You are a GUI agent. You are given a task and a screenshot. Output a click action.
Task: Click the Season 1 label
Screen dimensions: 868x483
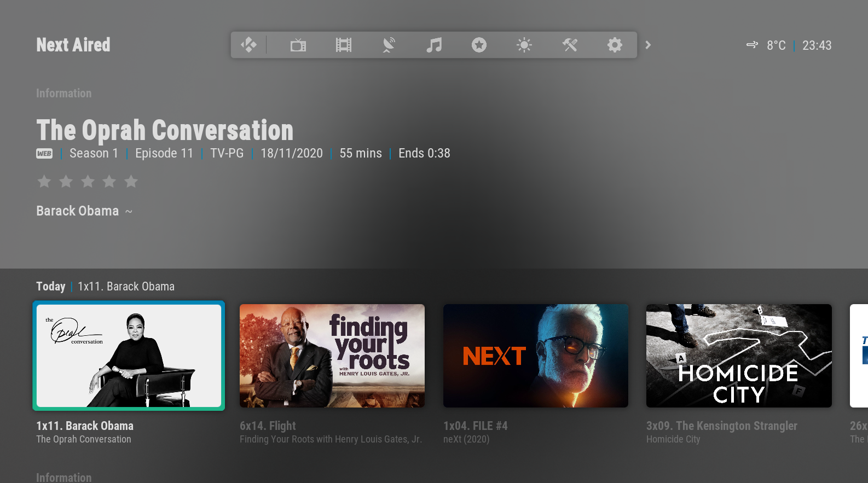pyautogui.click(x=94, y=153)
